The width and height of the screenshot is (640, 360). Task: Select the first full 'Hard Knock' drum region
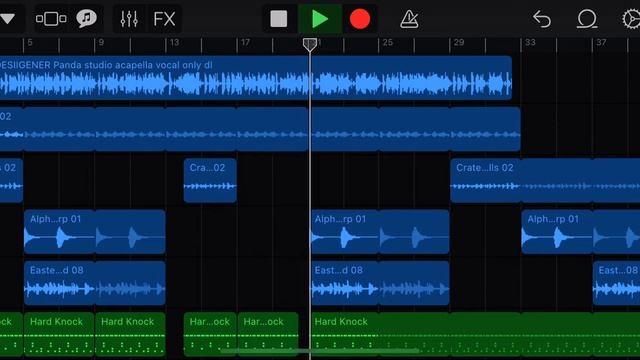pyautogui.click(x=59, y=334)
